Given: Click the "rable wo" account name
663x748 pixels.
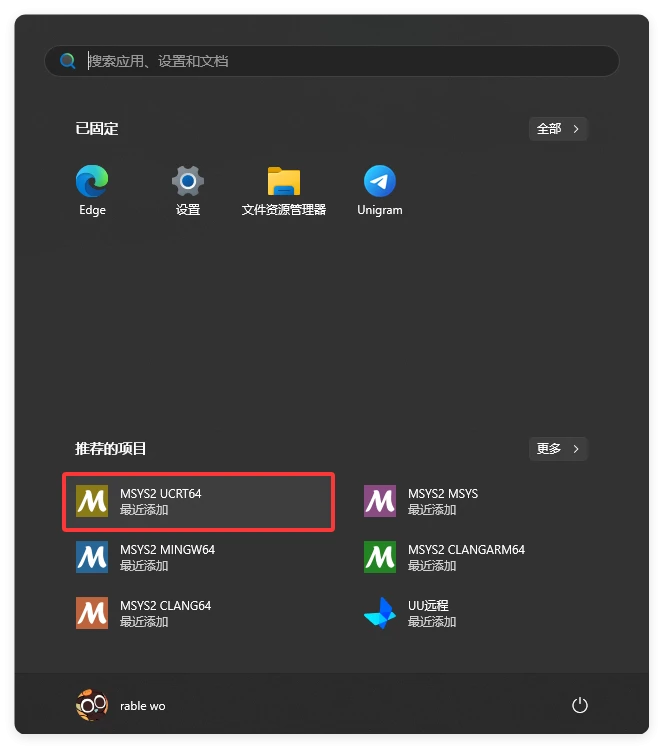Looking at the screenshot, I should tap(143, 706).
